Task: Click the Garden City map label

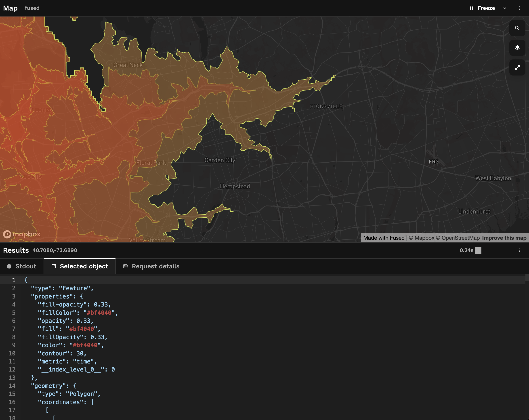Action: click(220, 160)
